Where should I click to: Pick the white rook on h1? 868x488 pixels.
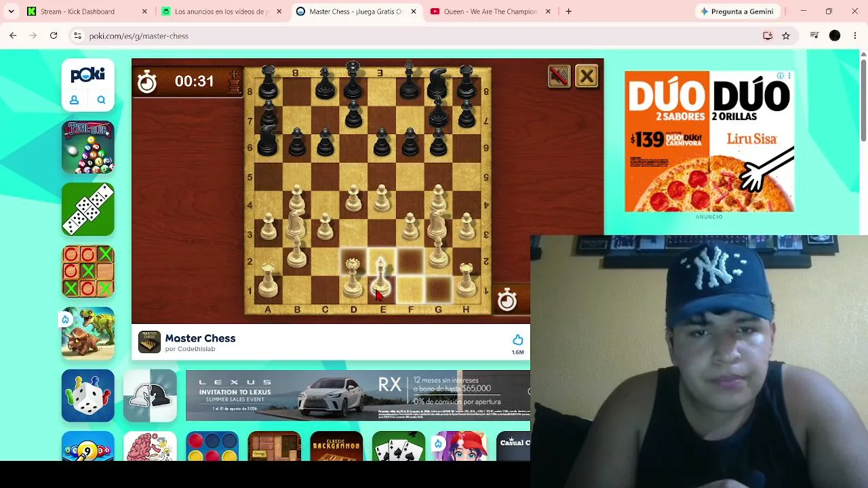(x=467, y=281)
